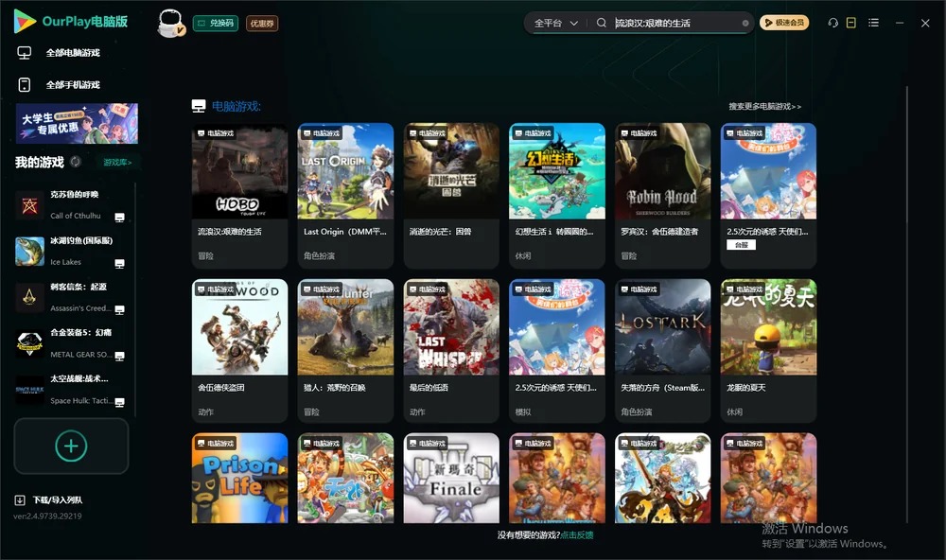Open the Last Origin game card

(345, 196)
